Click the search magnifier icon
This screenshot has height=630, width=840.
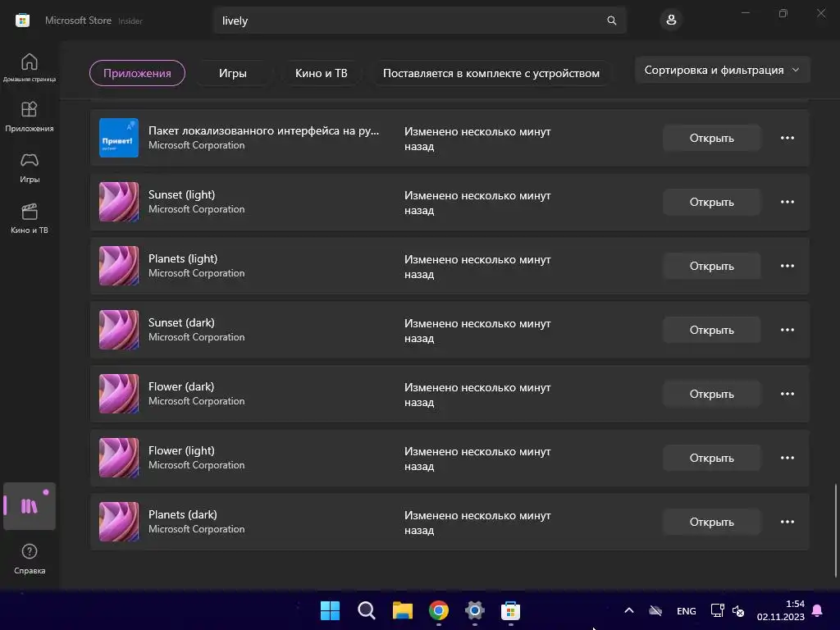coord(611,21)
